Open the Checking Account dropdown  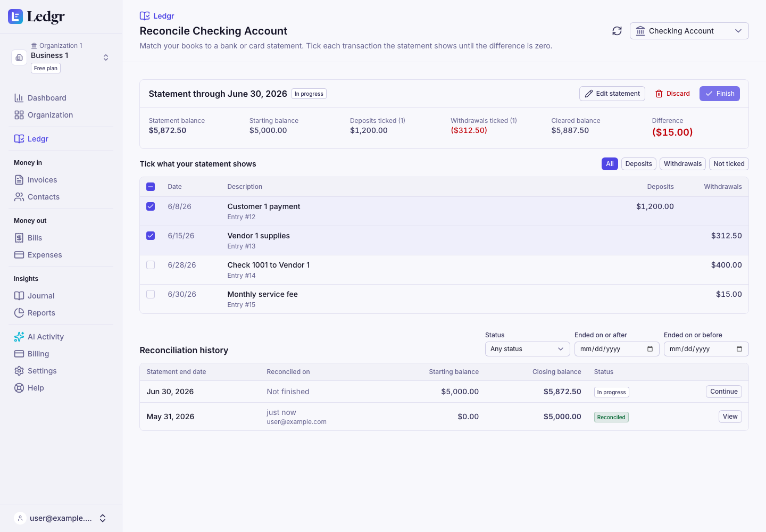pyautogui.click(x=689, y=31)
